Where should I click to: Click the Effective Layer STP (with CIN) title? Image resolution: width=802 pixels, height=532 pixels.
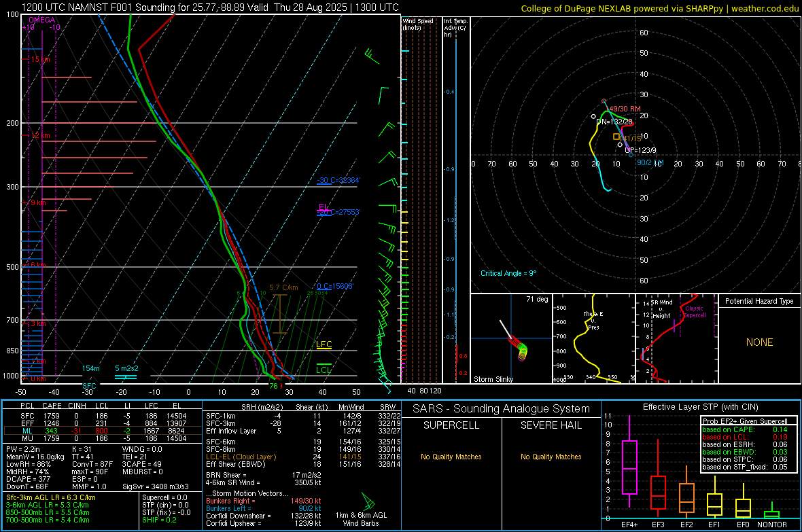[700, 407]
